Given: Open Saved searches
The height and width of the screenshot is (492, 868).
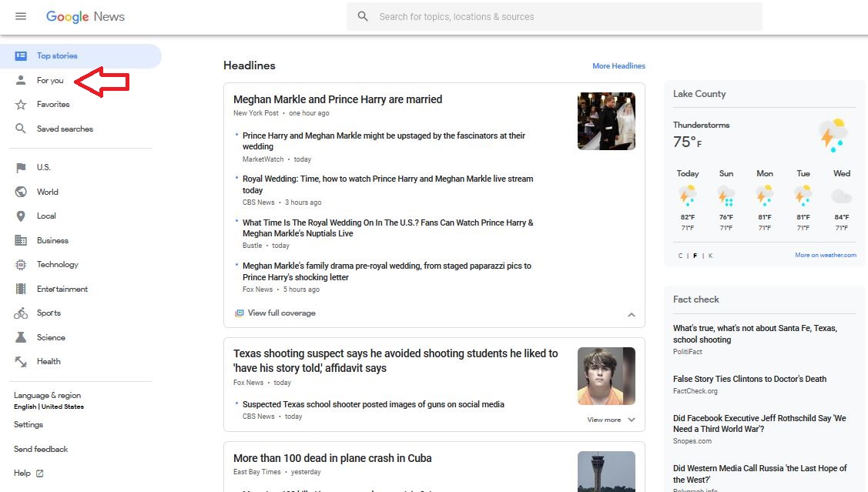Looking at the screenshot, I should pyautogui.click(x=65, y=129).
